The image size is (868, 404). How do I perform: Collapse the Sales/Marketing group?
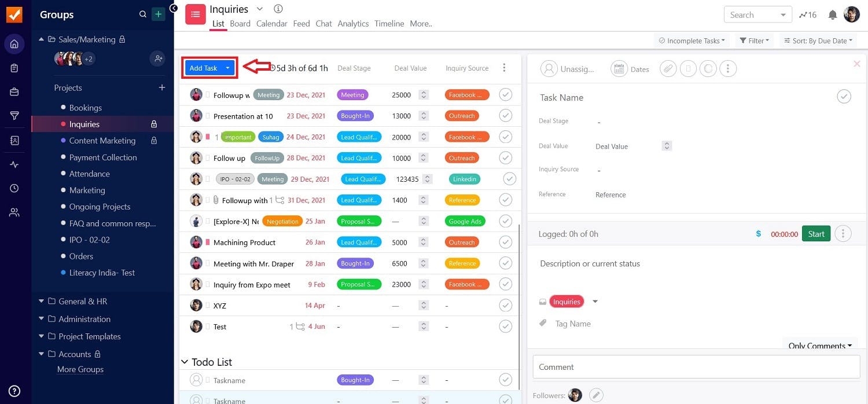pos(41,39)
